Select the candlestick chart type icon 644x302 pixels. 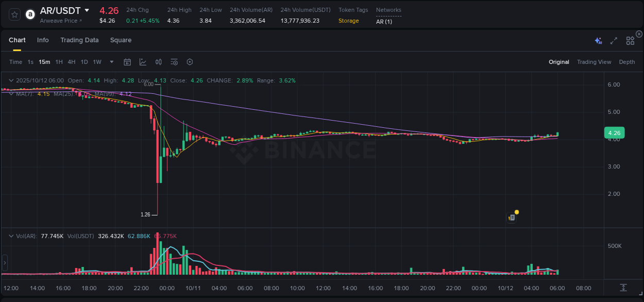point(159,62)
